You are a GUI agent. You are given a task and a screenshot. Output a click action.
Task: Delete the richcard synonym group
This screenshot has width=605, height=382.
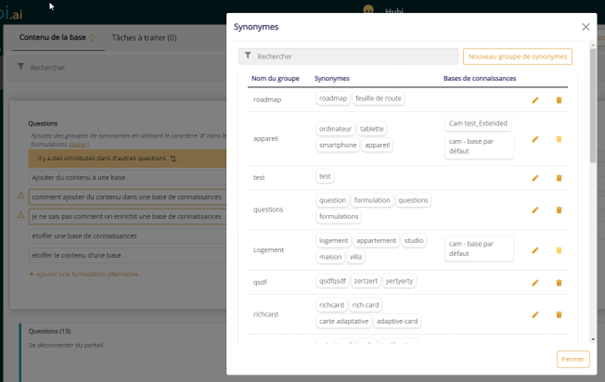[559, 315]
